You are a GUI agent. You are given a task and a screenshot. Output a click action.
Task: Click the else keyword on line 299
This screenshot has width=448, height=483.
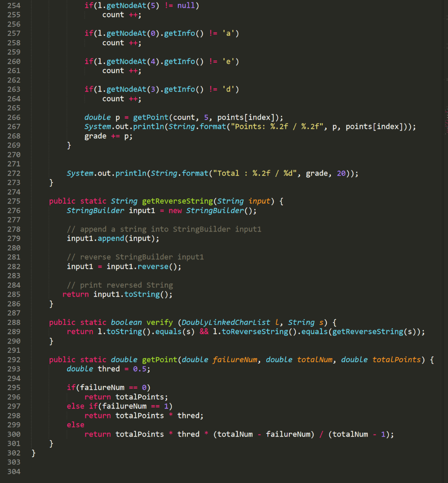point(76,425)
